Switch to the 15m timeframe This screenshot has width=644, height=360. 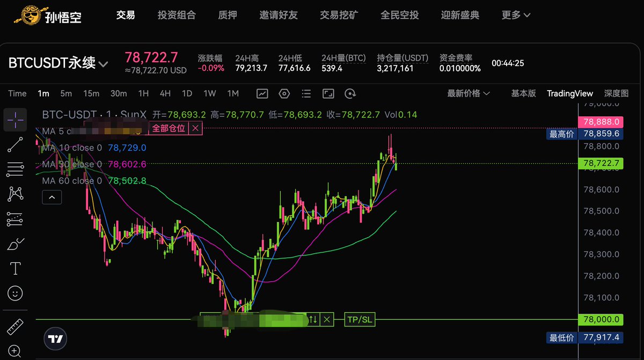91,93
